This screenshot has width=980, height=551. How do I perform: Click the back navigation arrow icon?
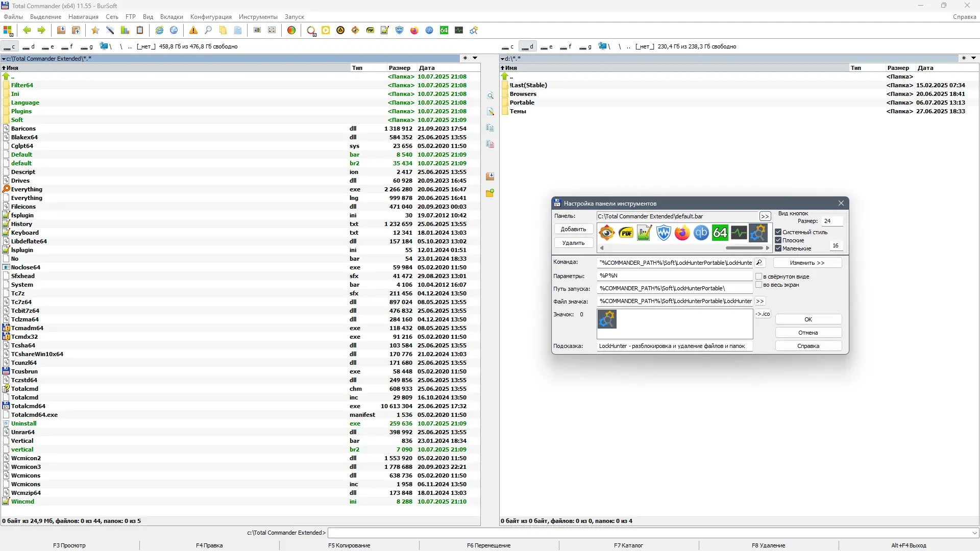27,30
